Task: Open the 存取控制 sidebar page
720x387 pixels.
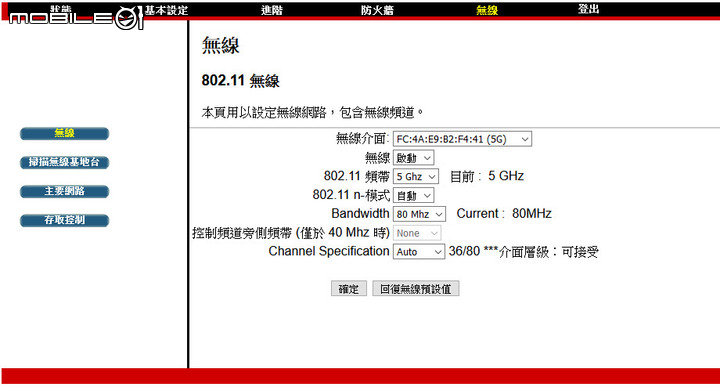Action: point(64,220)
